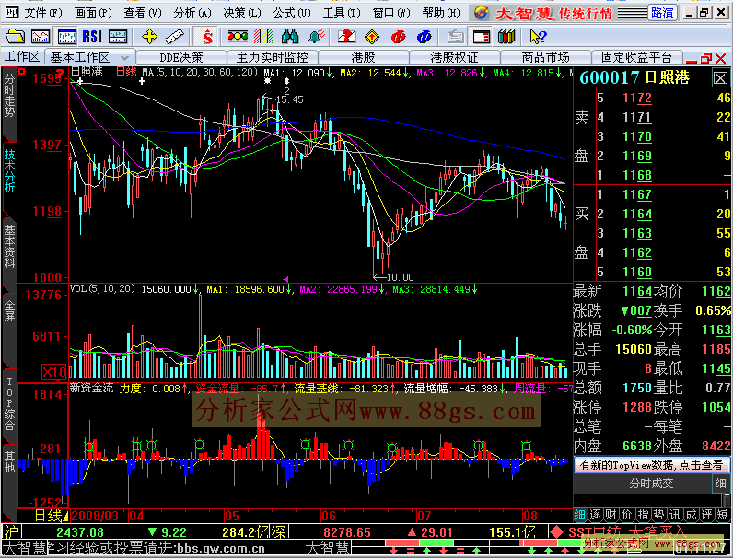Open the 画面(P) menu
Viewport: 733px width, 560px height.
point(93,13)
